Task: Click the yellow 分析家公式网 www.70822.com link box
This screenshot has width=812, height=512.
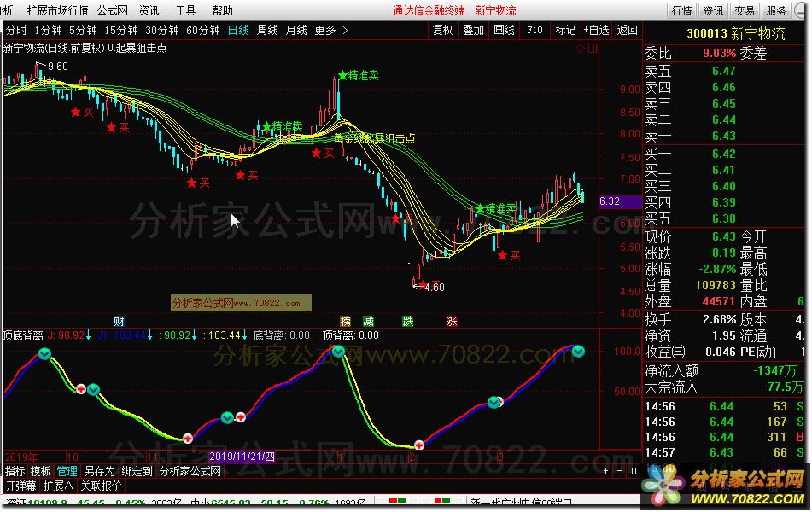Action: point(242,304)
